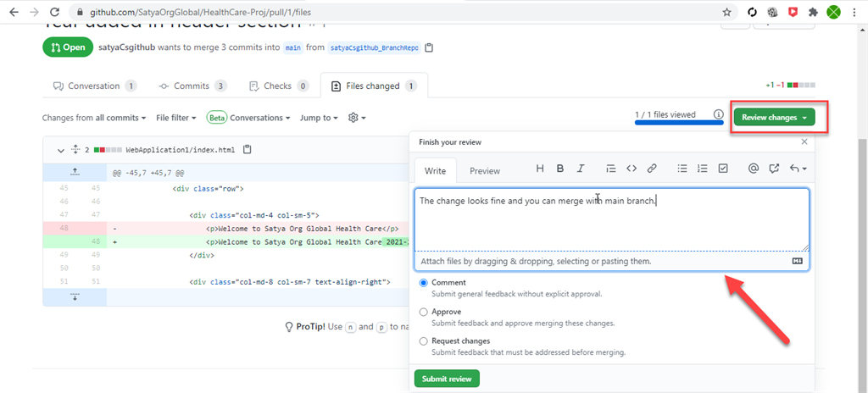The image size is (868, 393).
Task: Click the red bookmark extension icon
Action: coord(793,12)
